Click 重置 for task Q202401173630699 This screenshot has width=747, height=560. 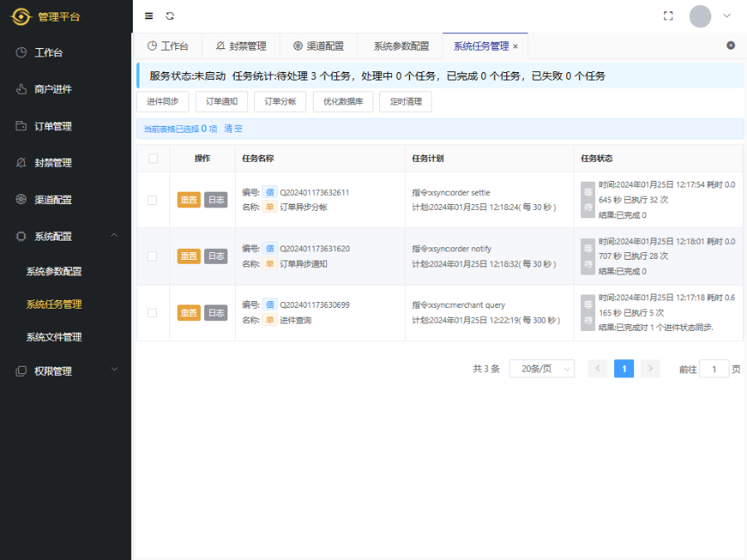(x=188, y=313)
